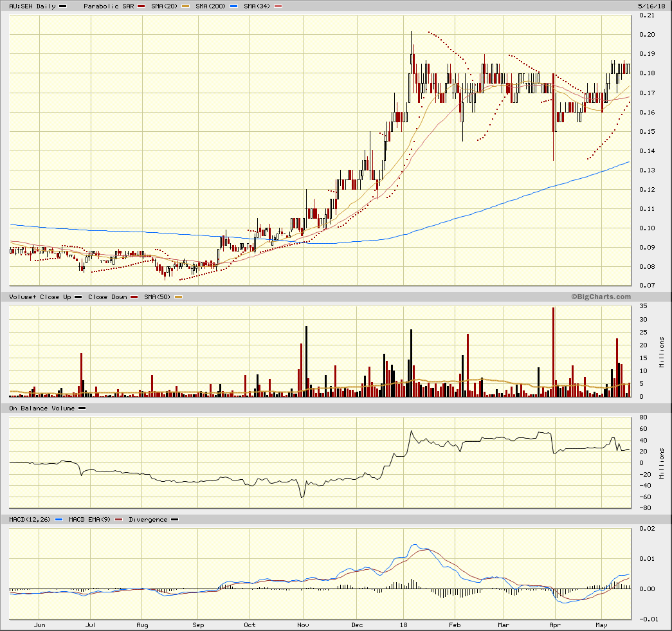Click the 0.20 price axis value
The image size is (672, 631).
[647, 35]
